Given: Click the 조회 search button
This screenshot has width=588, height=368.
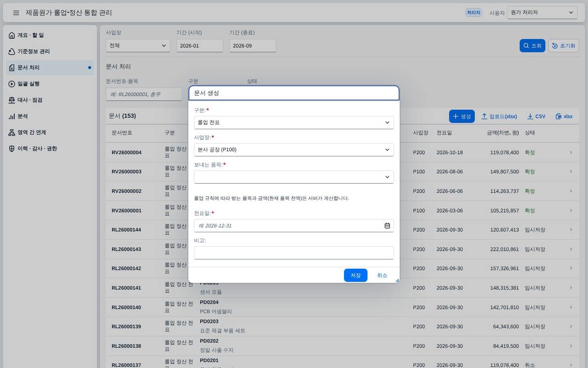Looking at the screenshot, I should (x=532, y=46).
